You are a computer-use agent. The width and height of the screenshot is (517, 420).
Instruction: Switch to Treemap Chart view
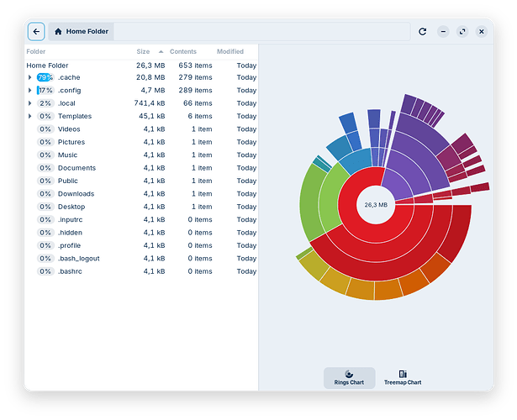[403, 378]
